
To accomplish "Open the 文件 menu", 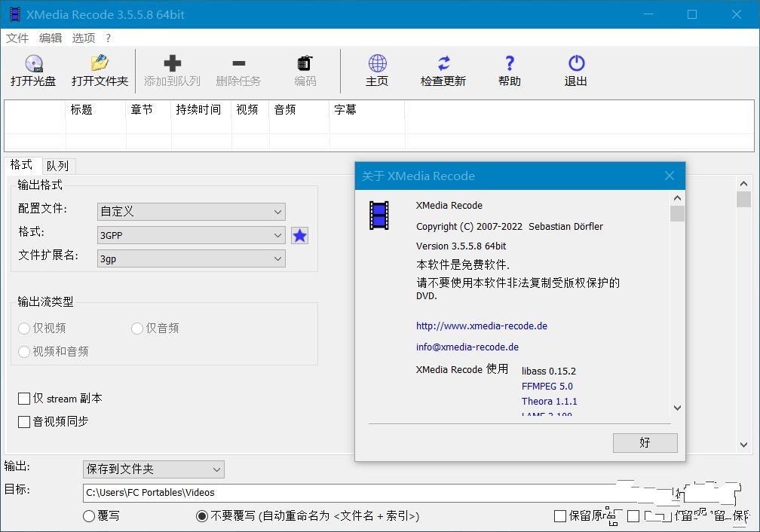I will (17, 38).
